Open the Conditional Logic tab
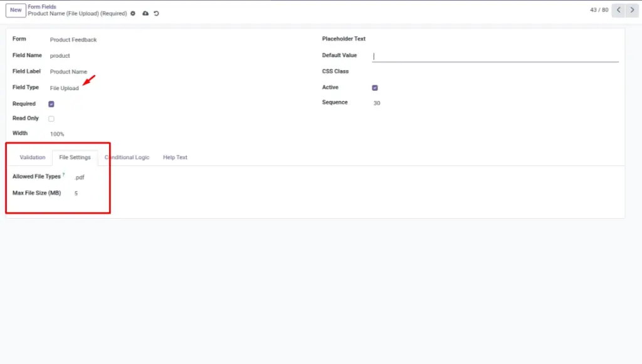This screenshot has width=642, height=364. coord(127,157)
